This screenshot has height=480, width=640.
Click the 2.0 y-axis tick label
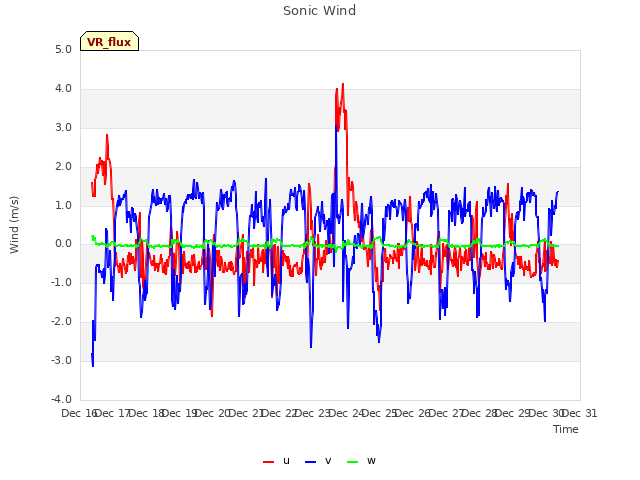(63, 167)
